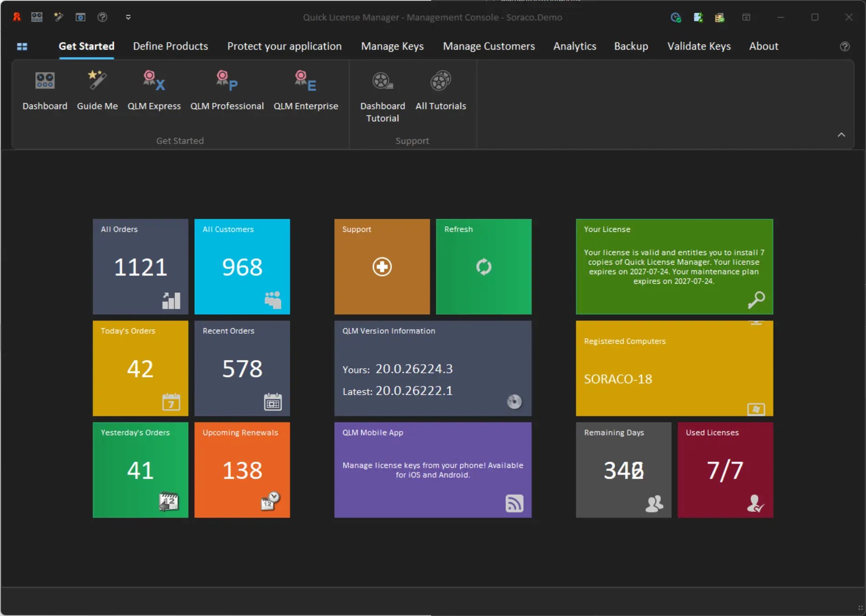Image resolution: width=866 pixels, height=616 pixels.
Task: Select the QLM Express edition icon
Action: coord(154,91)
